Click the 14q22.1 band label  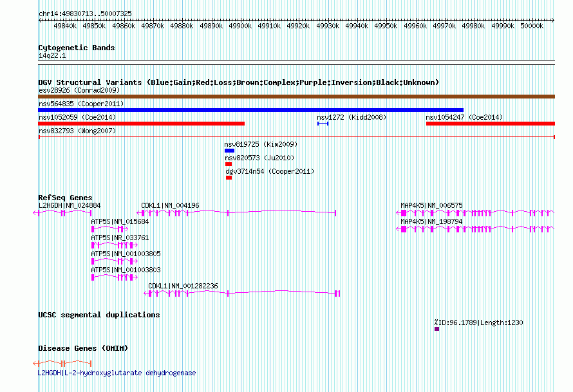[52, 55]
